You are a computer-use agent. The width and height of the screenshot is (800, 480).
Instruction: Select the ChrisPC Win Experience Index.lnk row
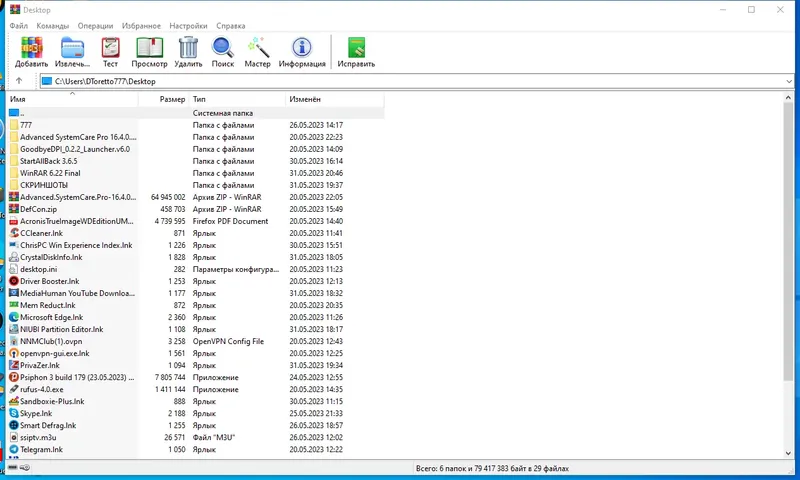point(196,245)
